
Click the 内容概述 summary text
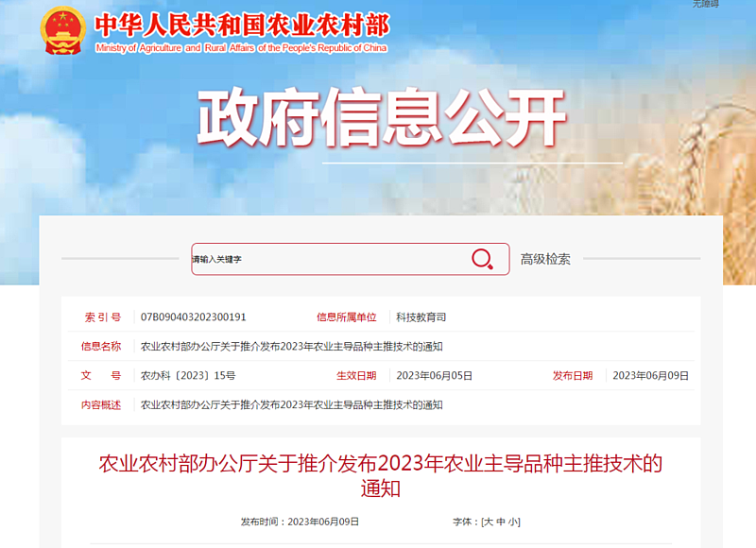click(292, 404)
